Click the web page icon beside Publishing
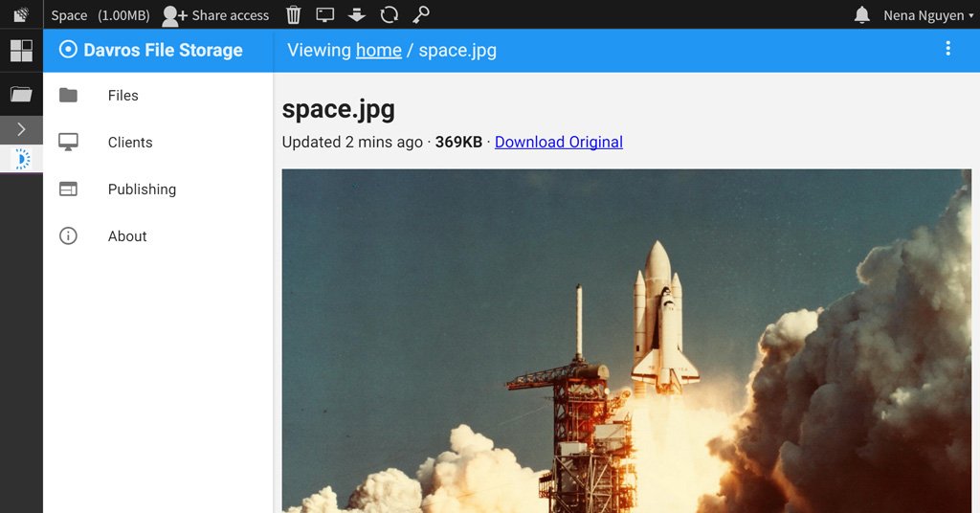Viewport: 980px width, 513px height. tap(68, 189)
